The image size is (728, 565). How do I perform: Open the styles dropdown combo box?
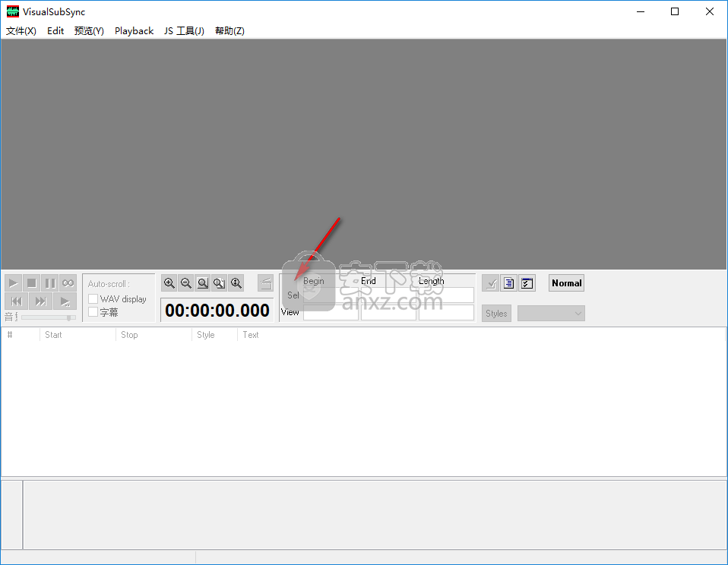tap(551, 313)
